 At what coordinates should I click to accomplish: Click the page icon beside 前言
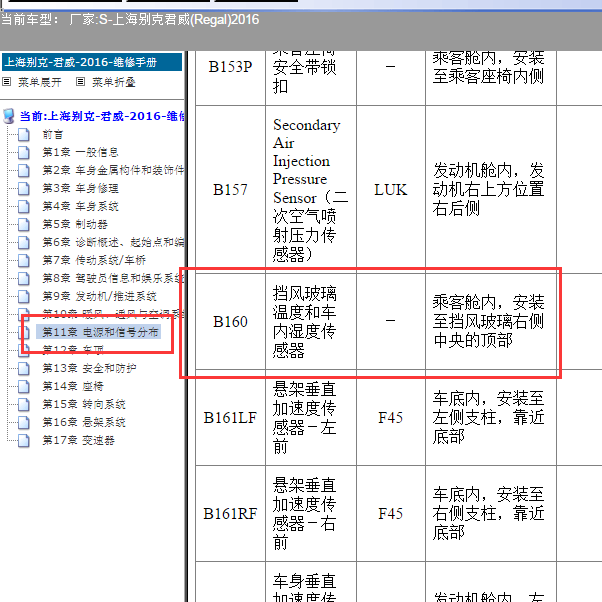(24, 134)
